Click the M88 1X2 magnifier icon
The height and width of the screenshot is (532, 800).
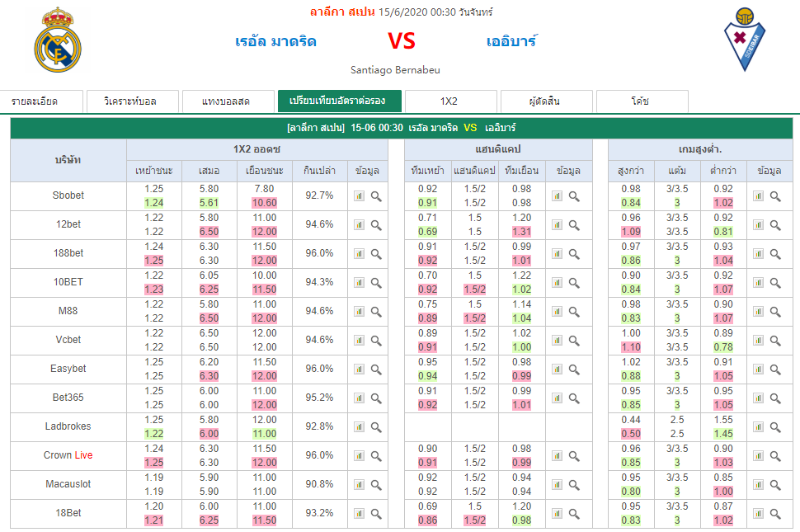376,311
